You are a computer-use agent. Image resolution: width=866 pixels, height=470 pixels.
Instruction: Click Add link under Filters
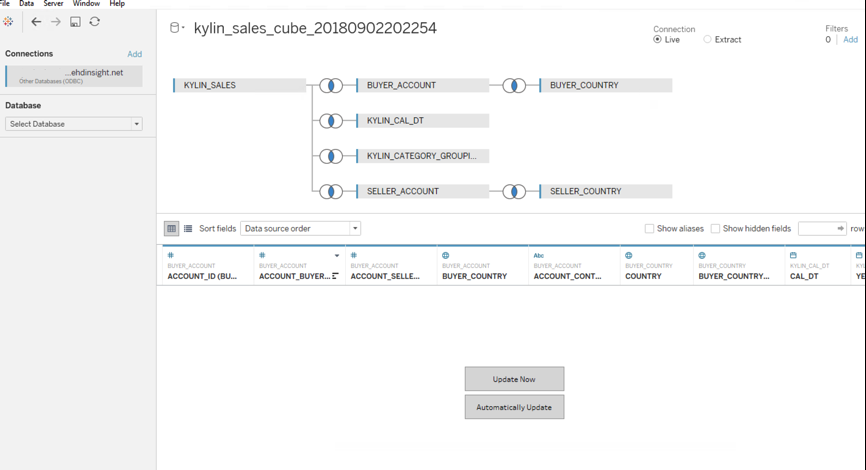point(851,39)
